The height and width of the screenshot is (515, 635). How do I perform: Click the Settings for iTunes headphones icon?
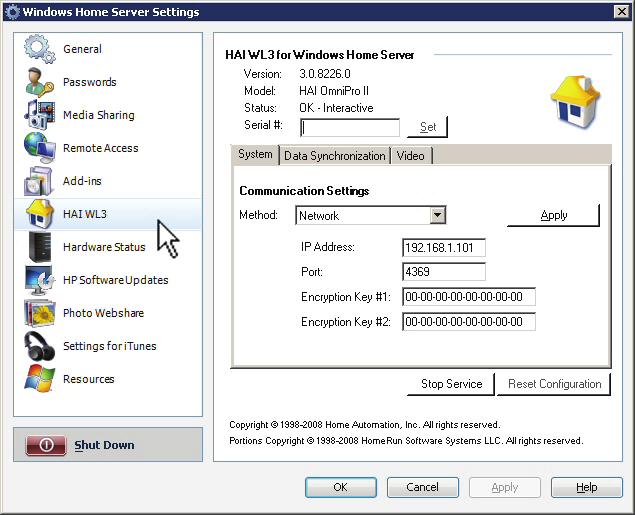(39, 346)
